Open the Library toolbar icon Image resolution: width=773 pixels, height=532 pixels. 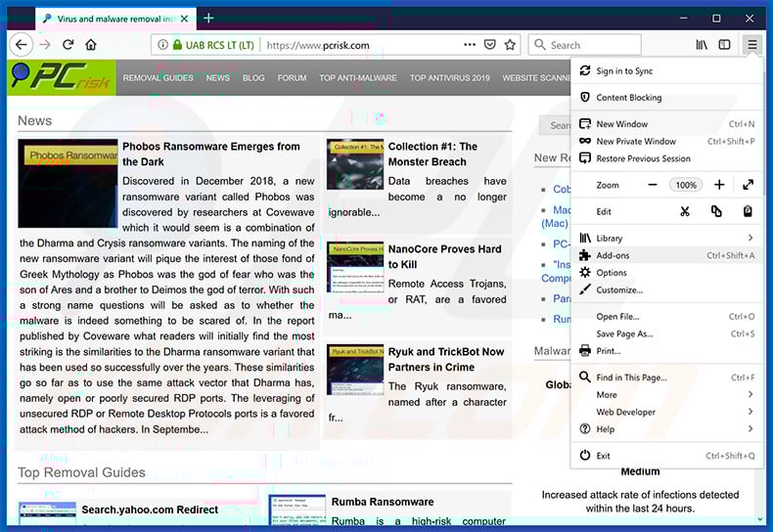[702, 45]
